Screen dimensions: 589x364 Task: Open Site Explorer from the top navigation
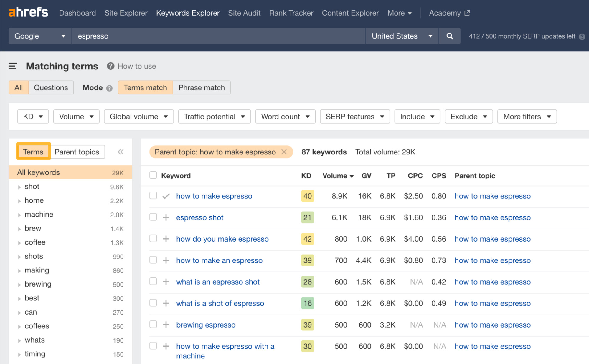(126, 13)
